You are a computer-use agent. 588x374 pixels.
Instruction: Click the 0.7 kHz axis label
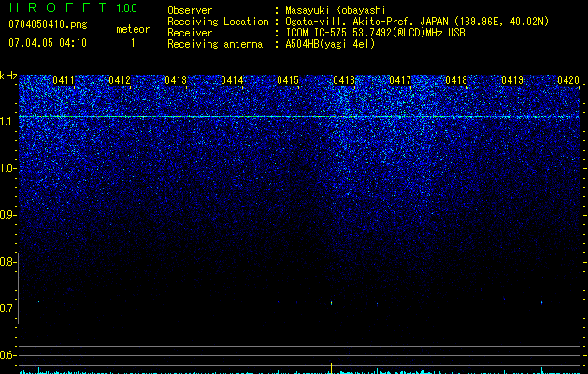(7, 309)
